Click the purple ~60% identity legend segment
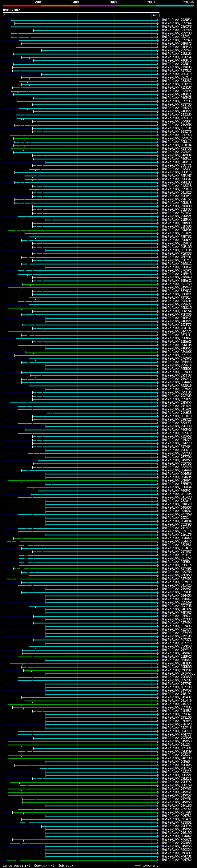This screenshot has height=868, width=197. (98, 6)
